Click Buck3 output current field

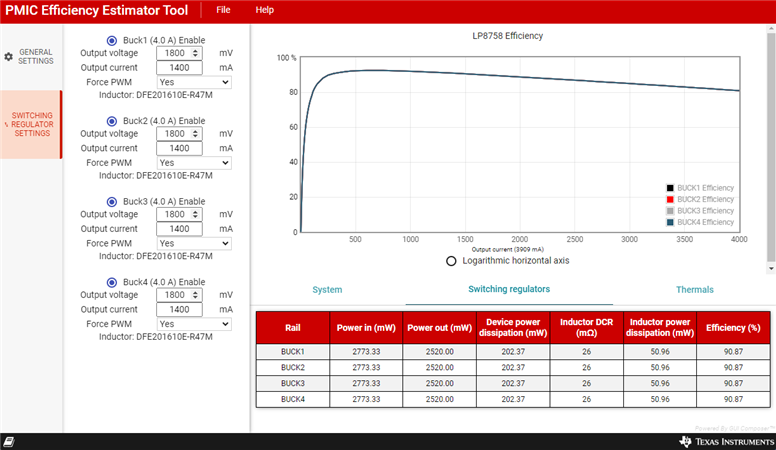(179, 229)
